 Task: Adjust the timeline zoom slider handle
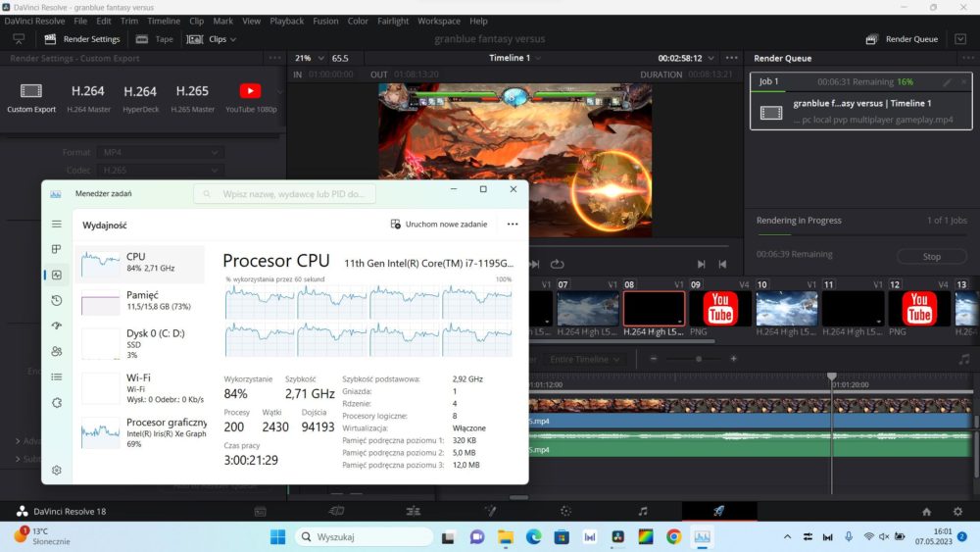pos(699,359)
